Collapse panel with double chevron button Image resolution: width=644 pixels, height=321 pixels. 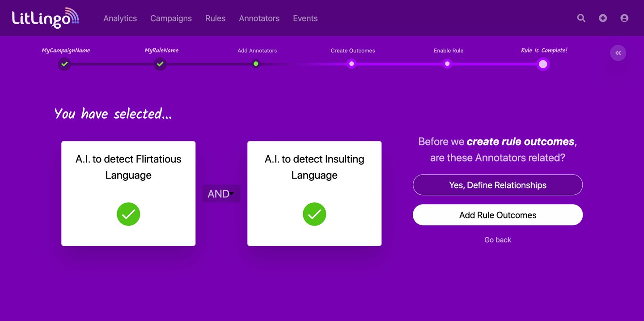click(618, 53)
